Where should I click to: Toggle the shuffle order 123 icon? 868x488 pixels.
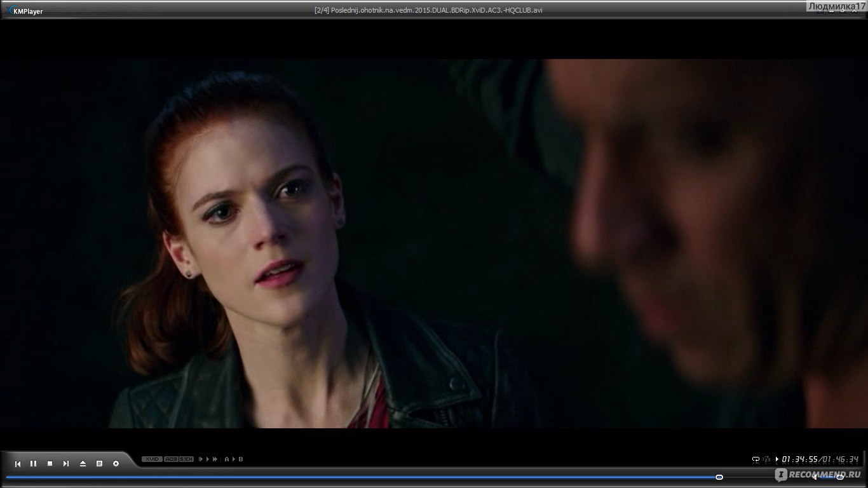pos(767,459)
